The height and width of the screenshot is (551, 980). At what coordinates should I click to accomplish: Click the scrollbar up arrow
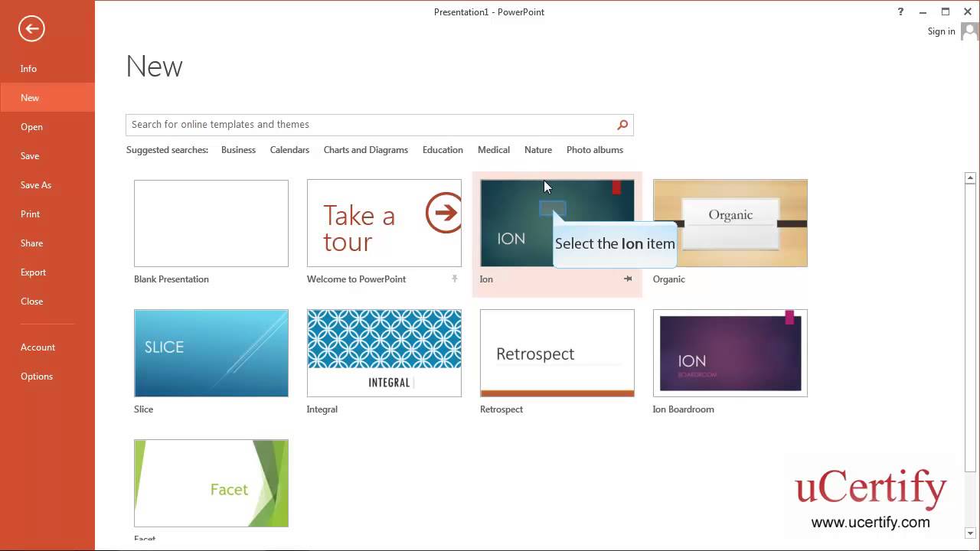point(970,178)
